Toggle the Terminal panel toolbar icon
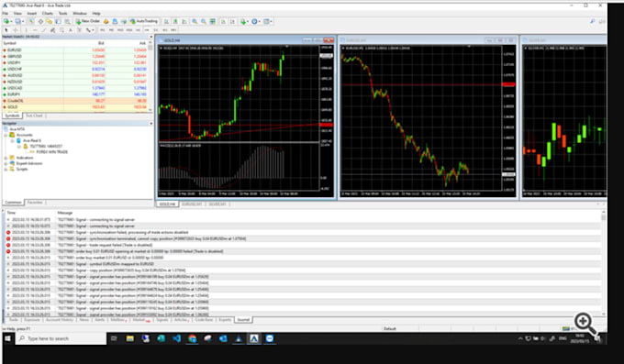The height and width of the screenshot is (364, 624). pos(58,21)
